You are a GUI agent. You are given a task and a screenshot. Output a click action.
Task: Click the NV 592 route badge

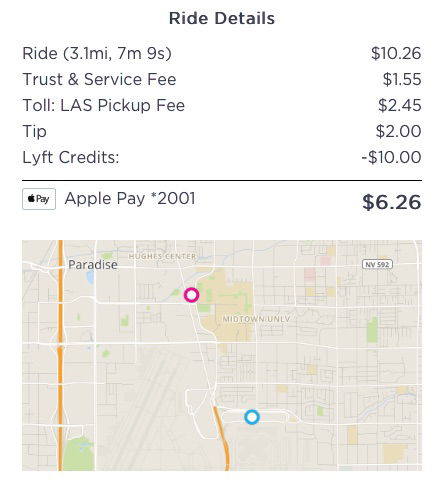coord(377,264)
